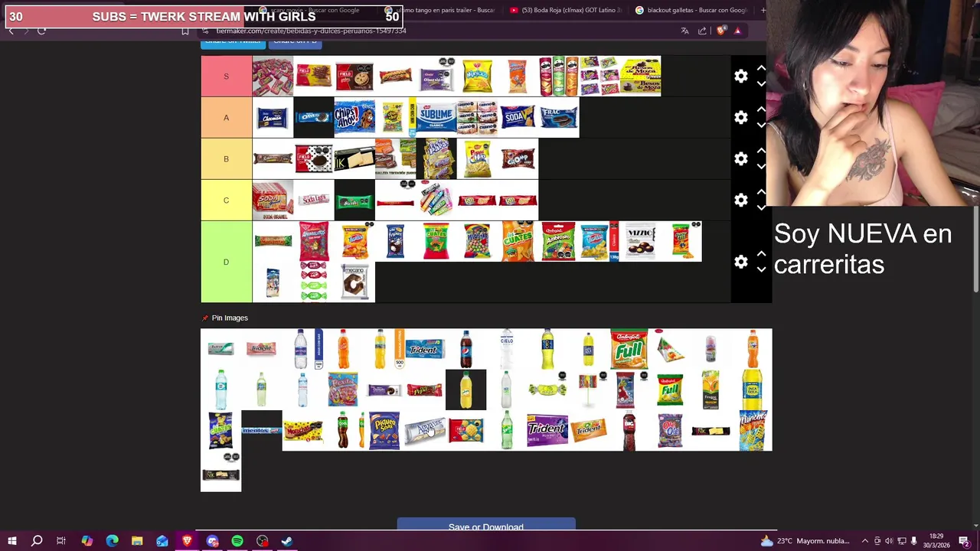Open Task View on taskbar
980x551 pixels.
coord(61,541)
